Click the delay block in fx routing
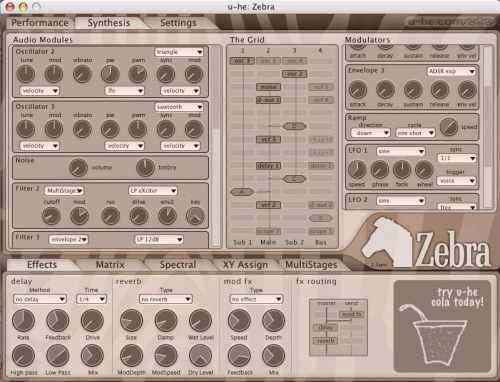This screenshot has width=500, height=382. [326, 328]
